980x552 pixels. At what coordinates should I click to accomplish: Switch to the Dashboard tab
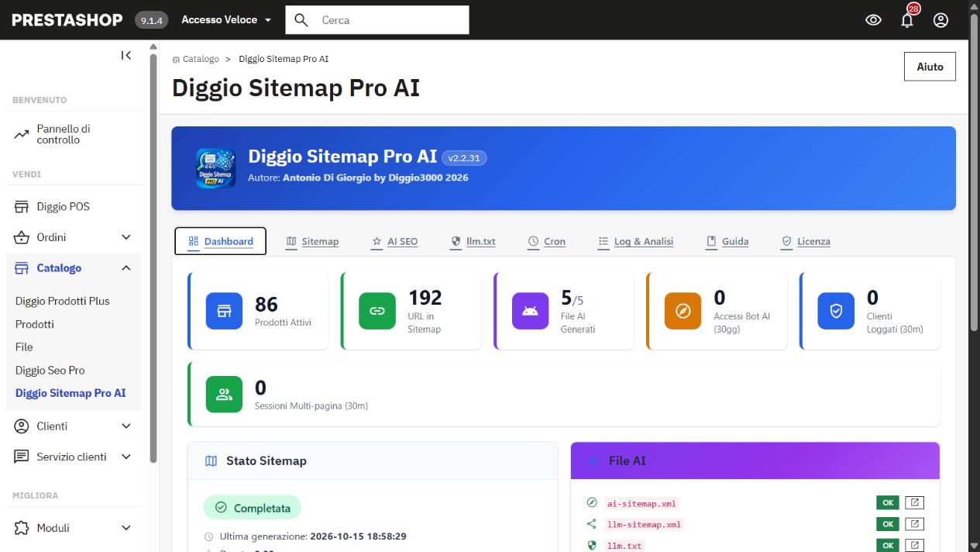coord(221,241)
